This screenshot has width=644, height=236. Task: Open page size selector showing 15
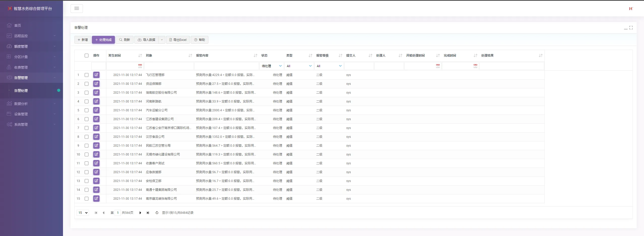click(83, 213)
